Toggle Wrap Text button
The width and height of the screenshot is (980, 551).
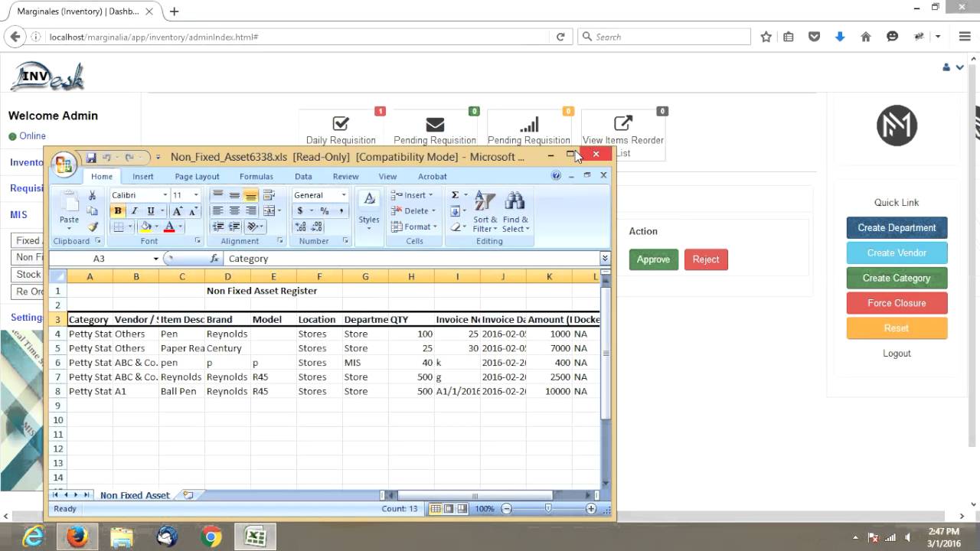pos(268,195)
